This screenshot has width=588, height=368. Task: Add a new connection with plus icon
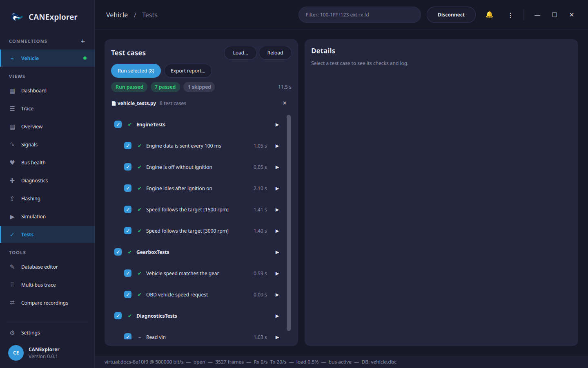83,41
